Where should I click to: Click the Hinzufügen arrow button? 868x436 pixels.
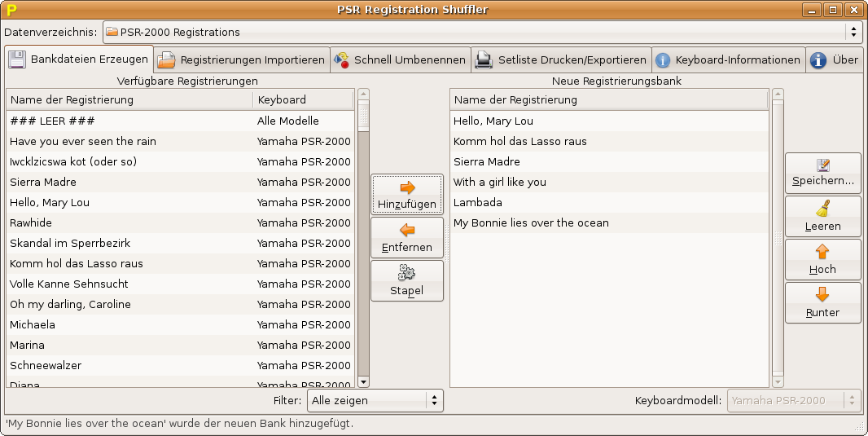tap(407, 195)
